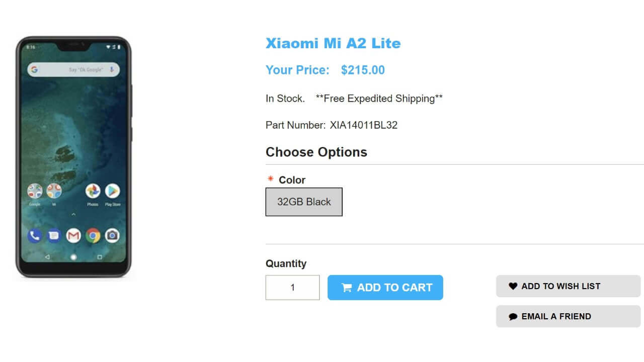Screen dimensions: 644x362
Task: Select the 32GB Black color option
Action: pyautogui.click(x=304, y=202)
